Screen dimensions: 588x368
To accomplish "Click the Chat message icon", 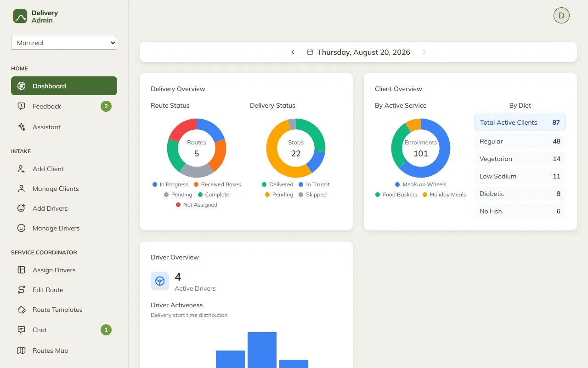I will pos(21,330).
